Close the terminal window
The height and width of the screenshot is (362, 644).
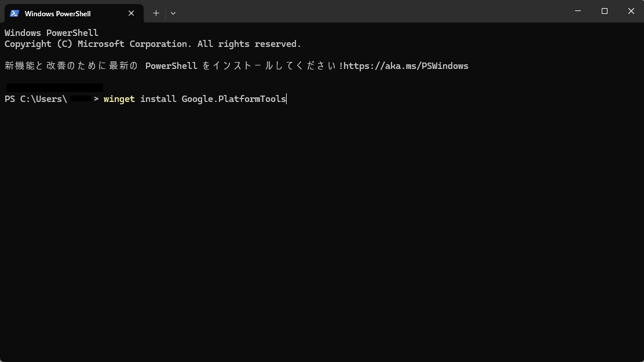[x=631, y=11]
